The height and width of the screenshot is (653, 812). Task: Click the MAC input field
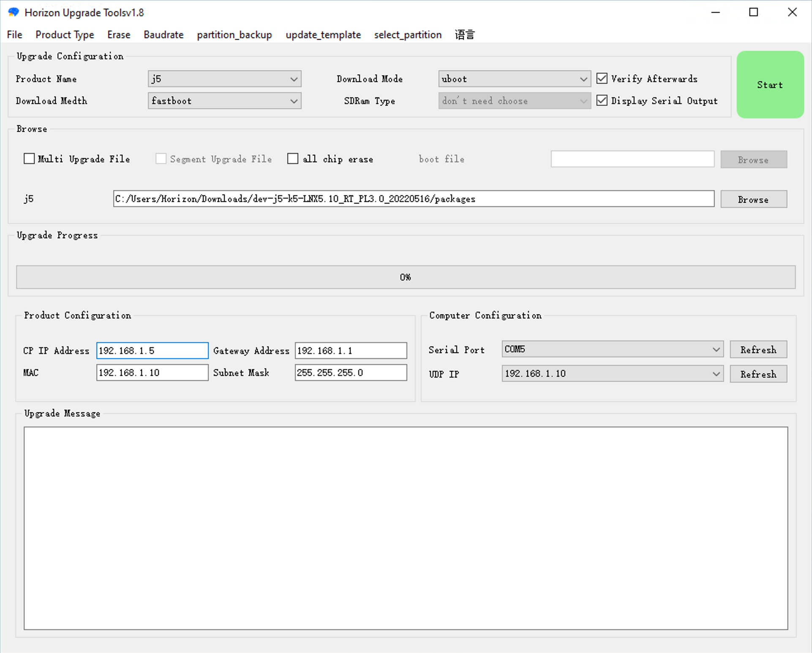(152, 373)
